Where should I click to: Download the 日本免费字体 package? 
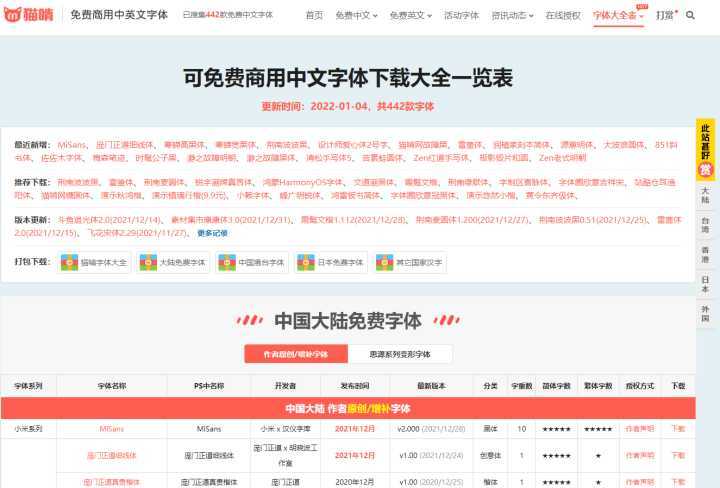(331, 262)
